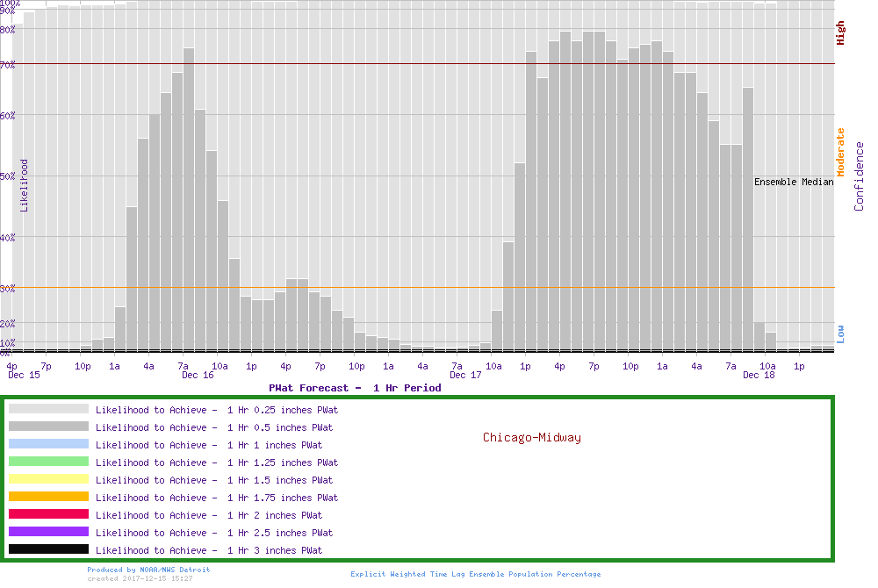The image size is (878, 588).
Task: Click legend text '1 Hr 2.5 inches PWat'
Action: click(280, 533)
